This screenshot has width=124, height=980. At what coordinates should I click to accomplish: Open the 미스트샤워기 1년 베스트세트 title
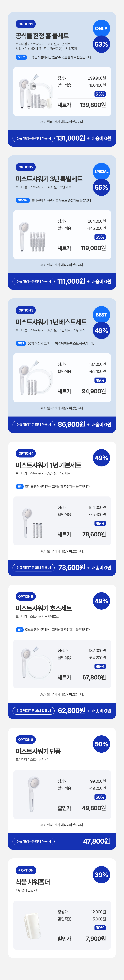coord(51,322)
